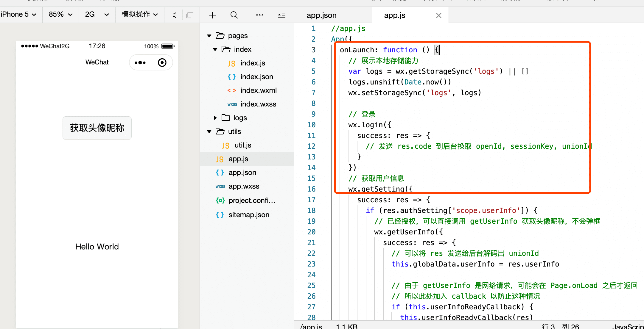This screenshot has height=329, width=644.
Task: Open iPhone 5 device dropdown
Action: click(x=18, y=15)
